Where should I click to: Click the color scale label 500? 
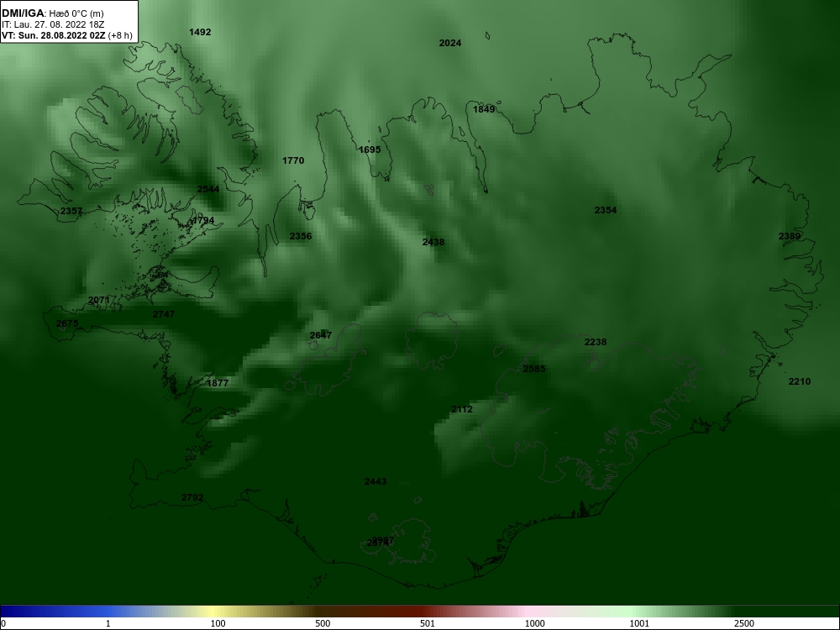(323, 623)
